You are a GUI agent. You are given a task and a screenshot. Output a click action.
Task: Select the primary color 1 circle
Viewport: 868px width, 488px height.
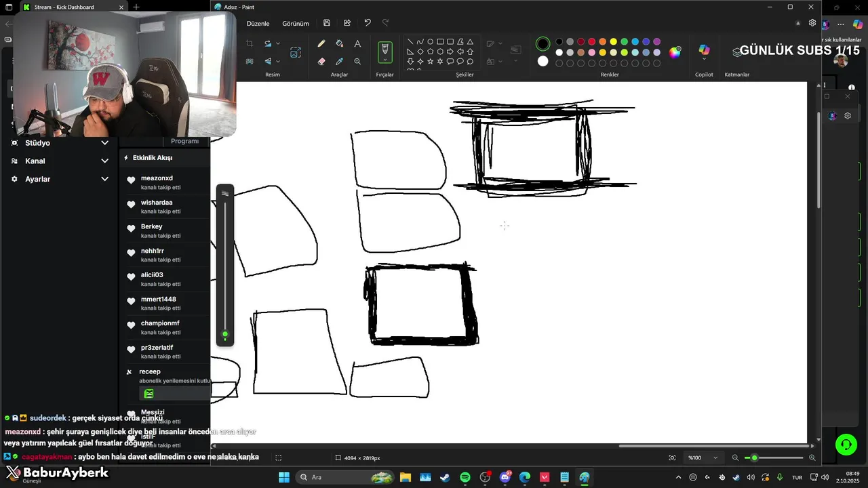[542, 44]
